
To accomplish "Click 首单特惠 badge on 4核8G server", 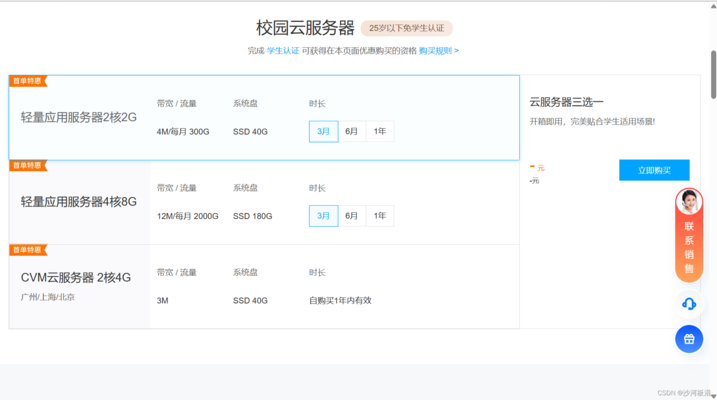I will point(28,165).
